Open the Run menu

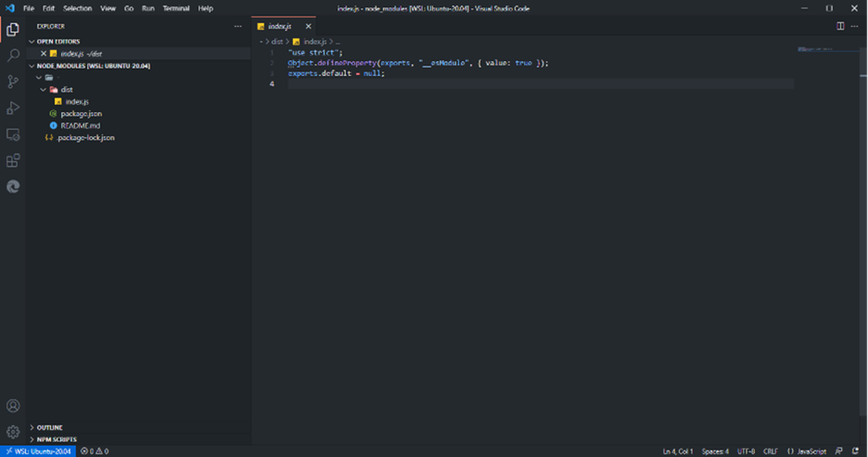coord(148,8)
